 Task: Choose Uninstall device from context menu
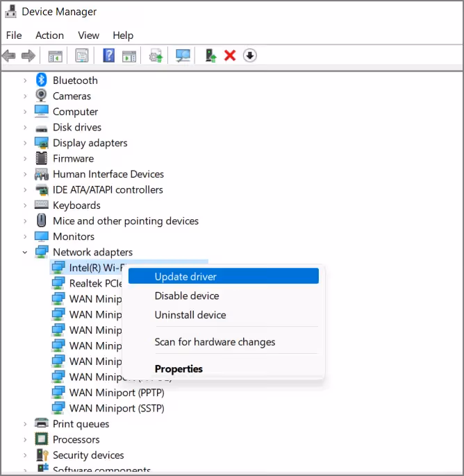tap(224, 315)
